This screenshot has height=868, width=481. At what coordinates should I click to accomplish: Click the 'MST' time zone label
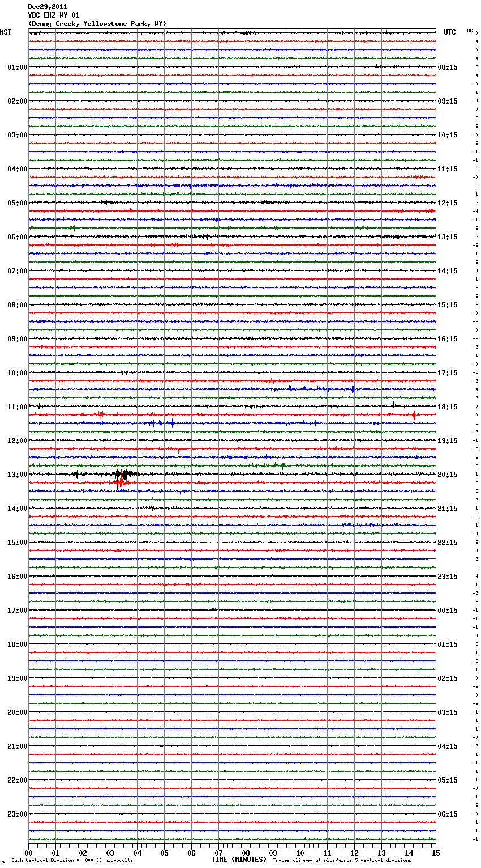pyautogui.click(x=6, y=32)
